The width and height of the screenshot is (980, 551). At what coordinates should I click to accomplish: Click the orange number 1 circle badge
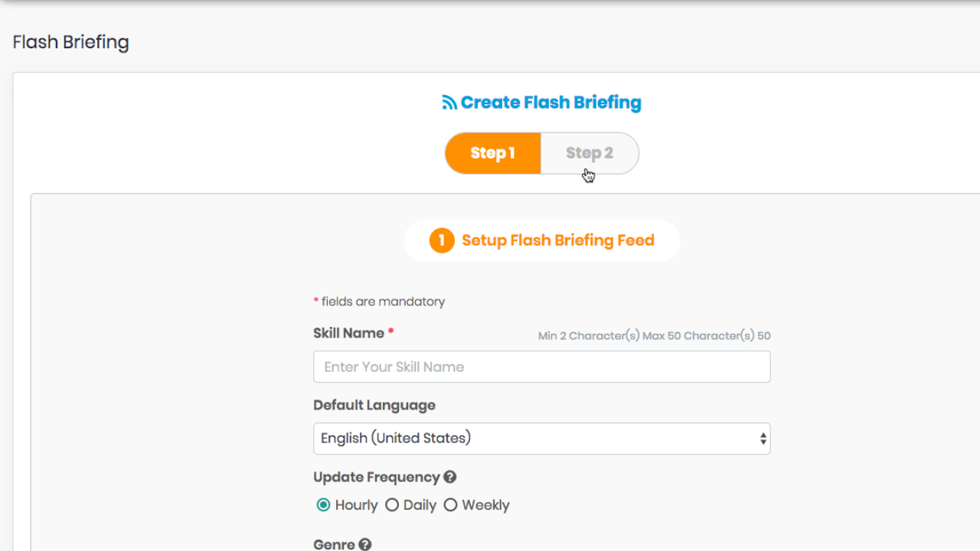tap(442, 240)
